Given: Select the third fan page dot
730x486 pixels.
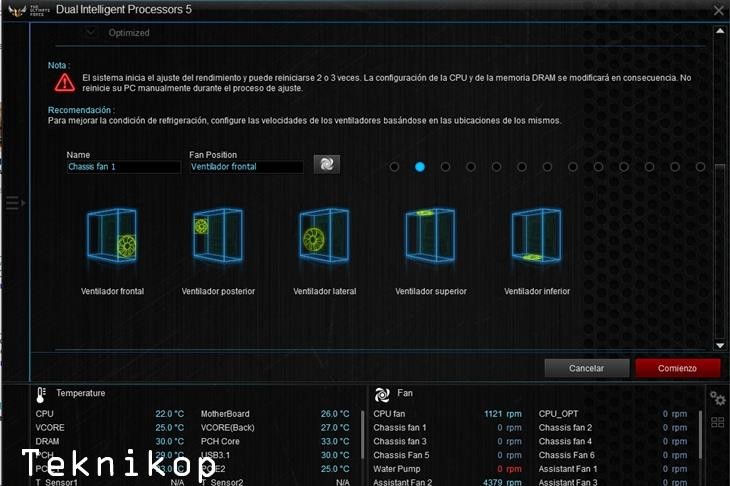Looking at the screenshot, I should pyautogui.click(x=445, y=167).
